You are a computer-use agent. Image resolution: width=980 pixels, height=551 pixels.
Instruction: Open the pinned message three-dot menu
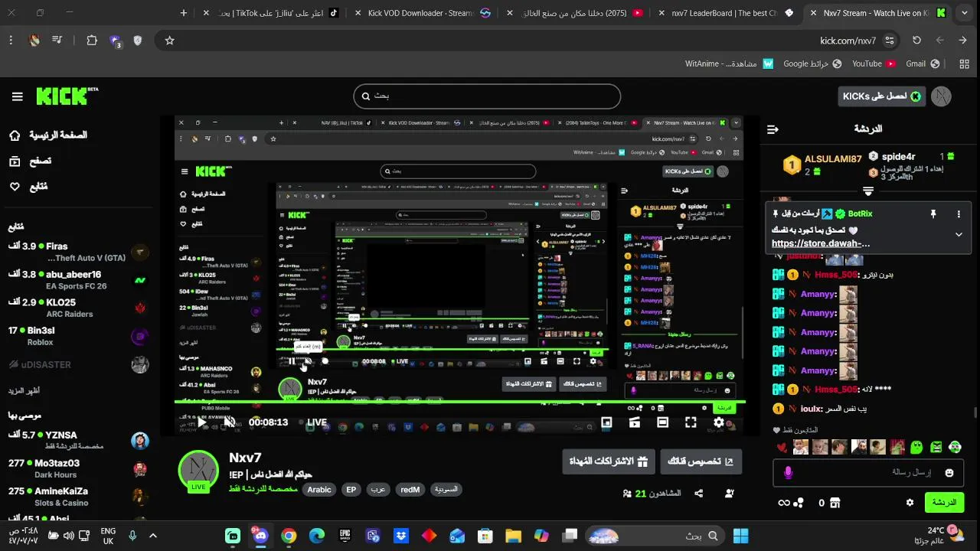[959, 214]
